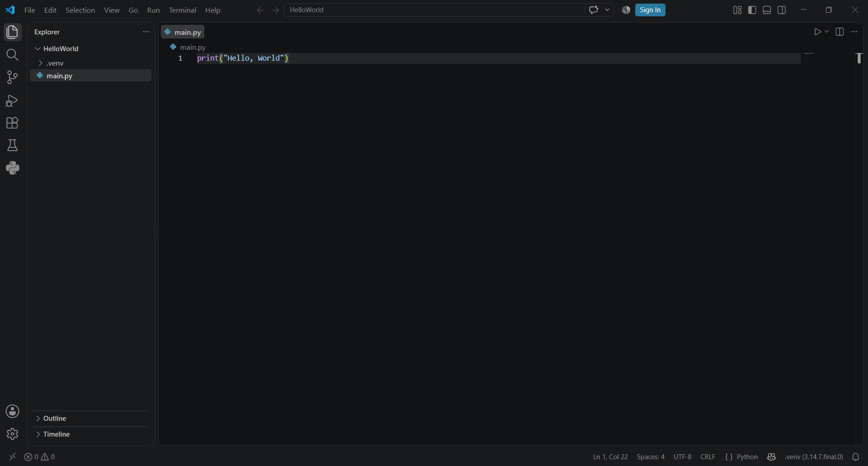Viewport: 868px width, 466px height.
Task: Toggle the bottom panel visibility
Action: [767, 10]
